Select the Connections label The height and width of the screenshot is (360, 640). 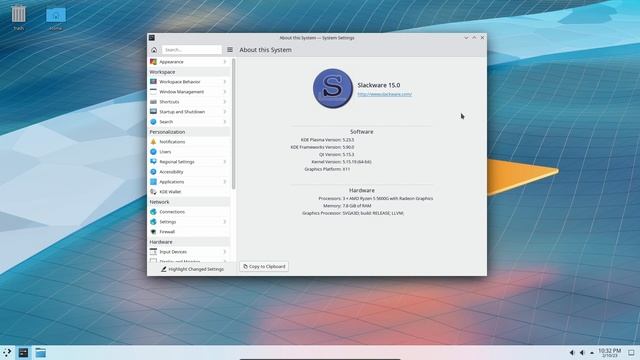coord(172,212)
